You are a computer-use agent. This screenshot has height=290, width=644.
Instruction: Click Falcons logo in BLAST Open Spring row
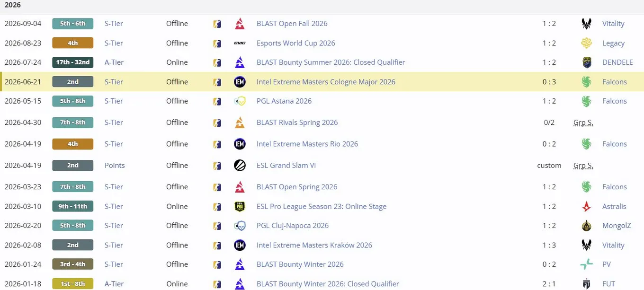tap(587, 187)
